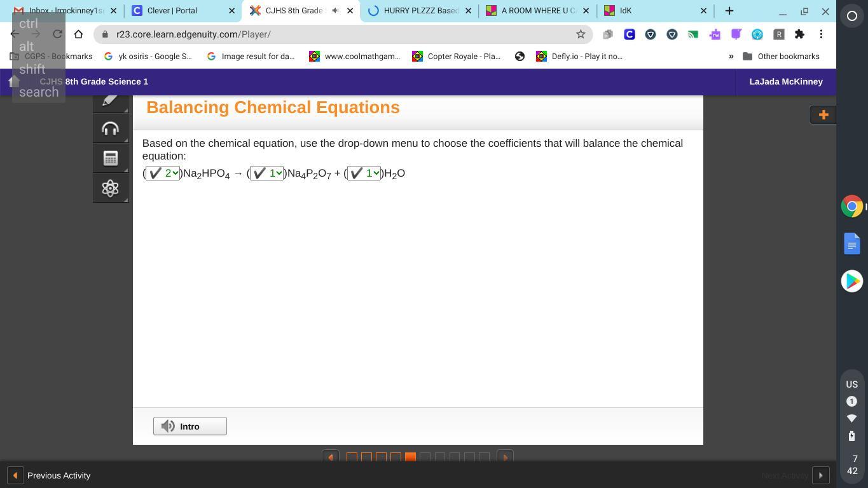868x488 pixels.
Task: Open the calculator tool
Action: pos(110,158)
